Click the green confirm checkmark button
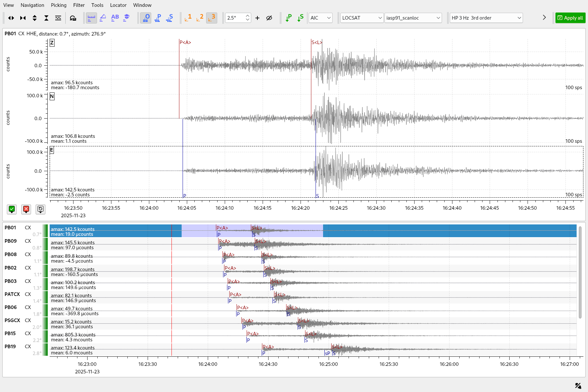588x392 pixels. coord(12,209)
